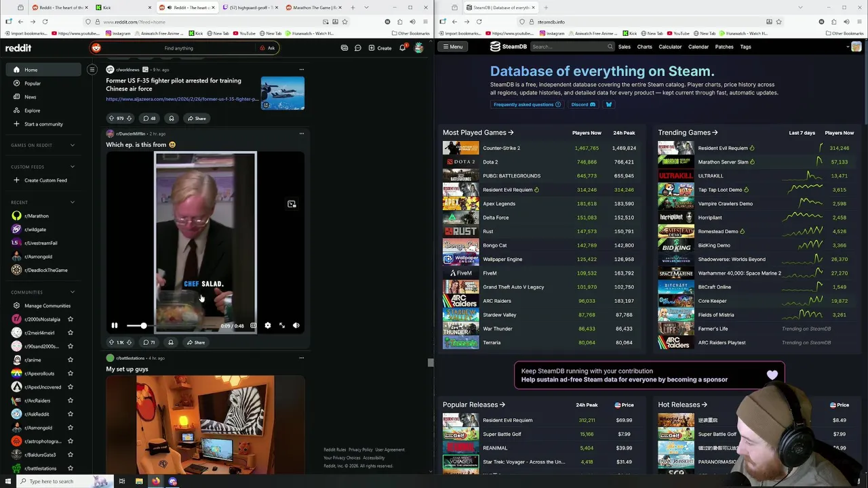This screenshot has width=868, height=488.
Task: Share the DunderMifflin video post
Action: pyautogui.click(x=196, y=342)
